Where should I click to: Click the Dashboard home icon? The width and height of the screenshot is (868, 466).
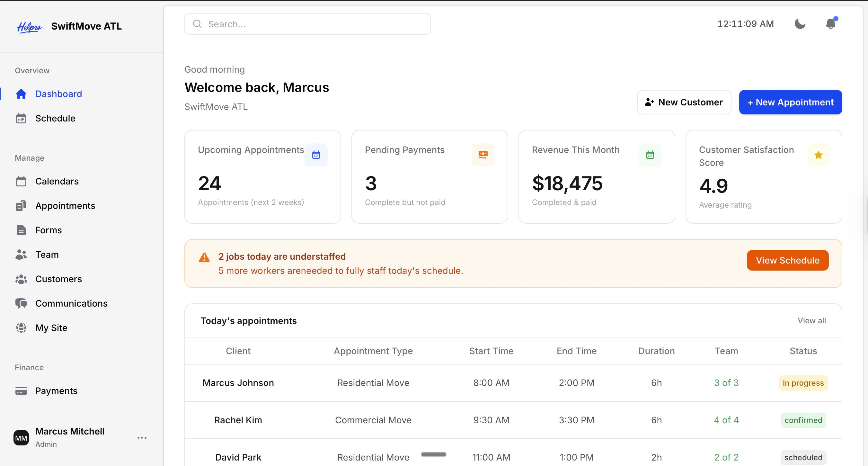click(x=21, y=94)
